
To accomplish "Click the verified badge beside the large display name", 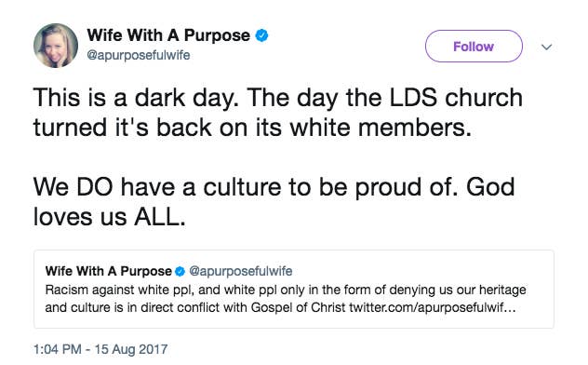I will point(261,35).
